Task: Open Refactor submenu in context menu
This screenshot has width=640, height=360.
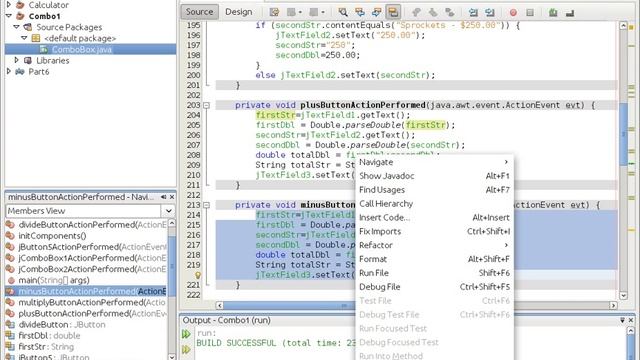Action: click(x=434, y=245)
